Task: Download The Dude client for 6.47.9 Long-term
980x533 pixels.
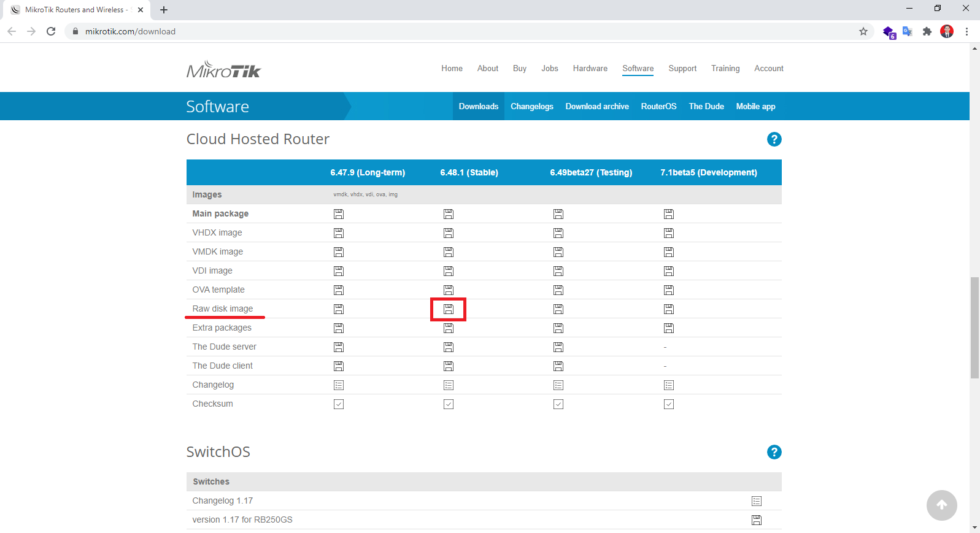Action: (339, 366)
